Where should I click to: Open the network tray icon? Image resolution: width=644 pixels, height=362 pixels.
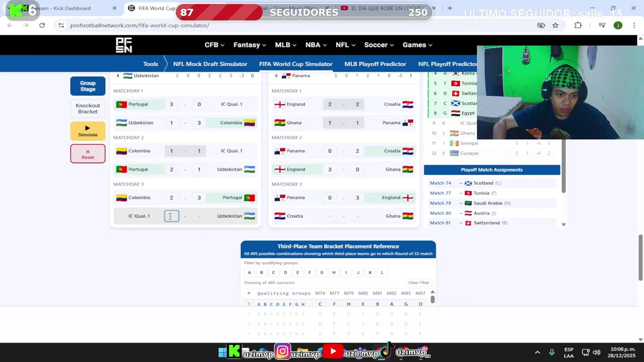(x=586, y=352)
